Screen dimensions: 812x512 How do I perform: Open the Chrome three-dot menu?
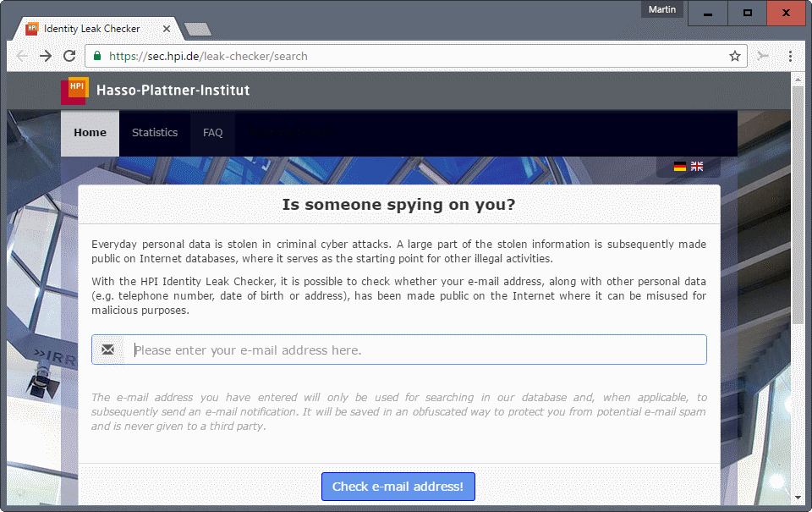click(790, 56)
